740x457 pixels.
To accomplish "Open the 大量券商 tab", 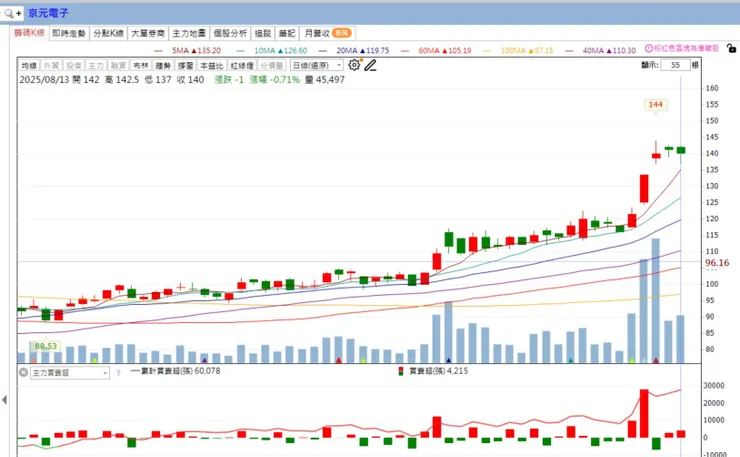I will [x=148, y=33].
